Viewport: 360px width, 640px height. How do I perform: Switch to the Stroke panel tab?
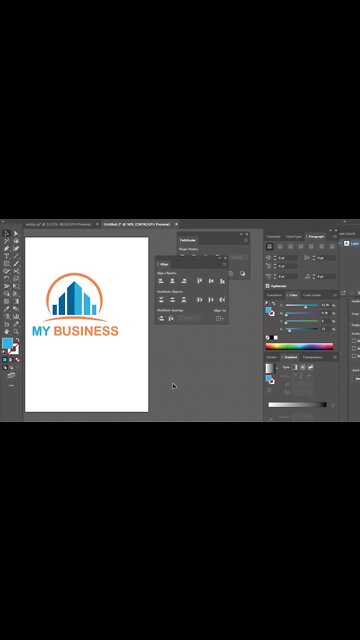coord(271,357)
